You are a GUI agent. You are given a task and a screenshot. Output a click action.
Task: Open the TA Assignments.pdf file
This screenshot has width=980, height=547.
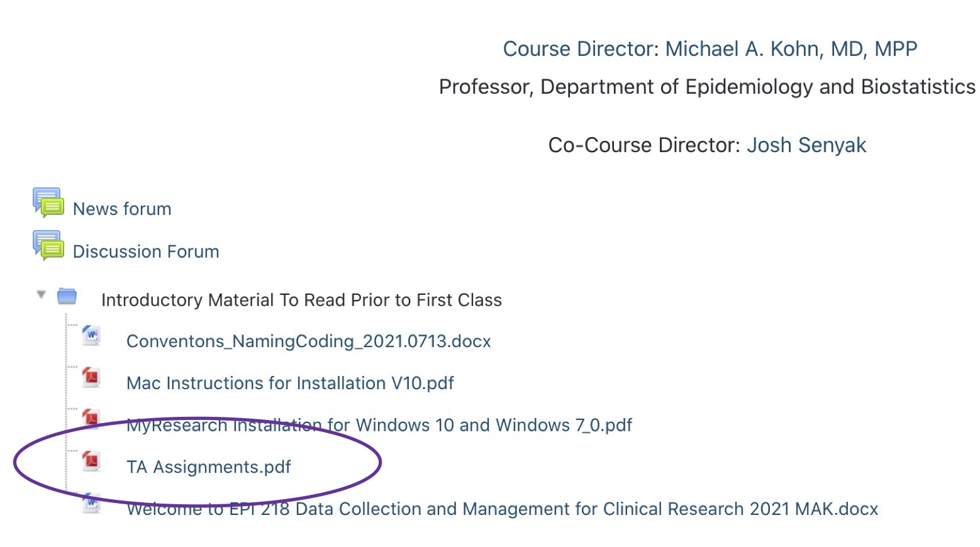(209, 467)
